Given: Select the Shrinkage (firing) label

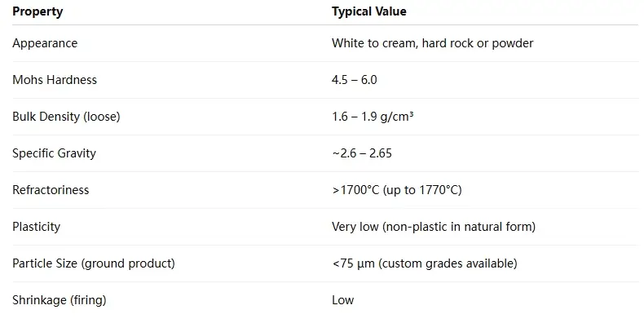Looking at the screenshot, I should tap(60, 300).
